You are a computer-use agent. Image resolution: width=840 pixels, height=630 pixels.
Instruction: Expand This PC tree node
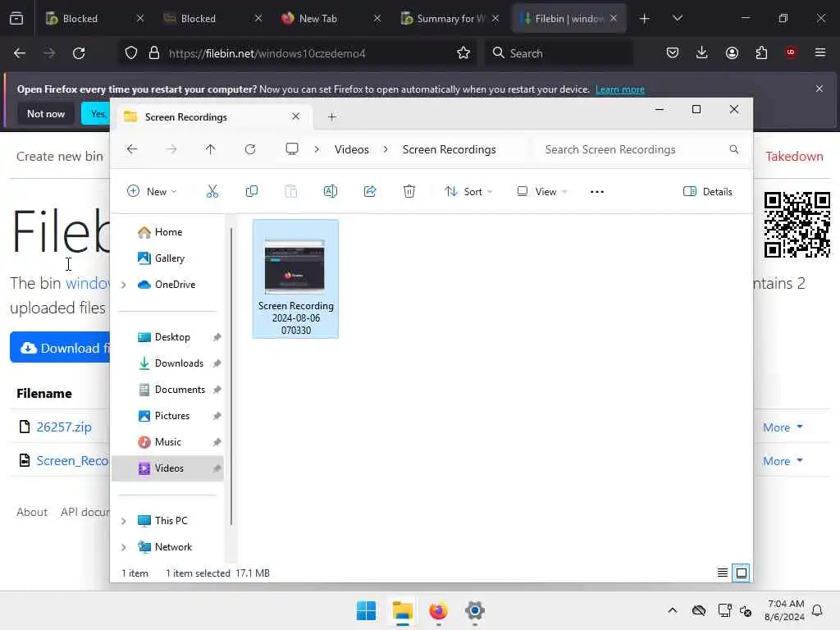124,521
